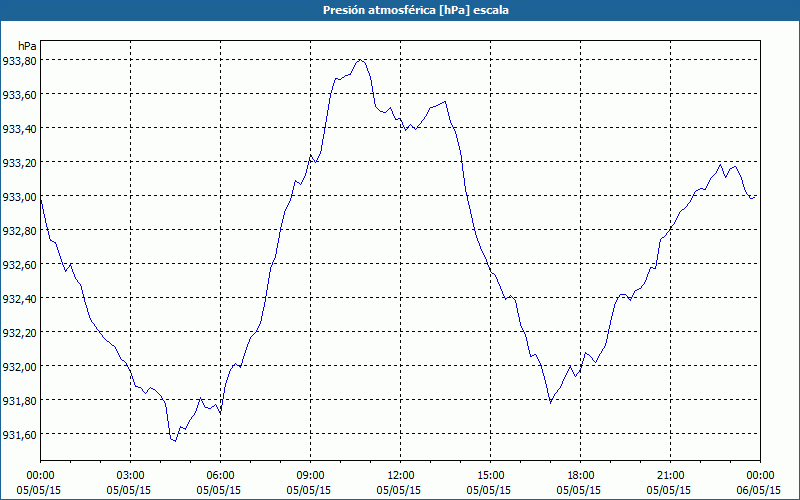Pick the 932,60 axis label
The width and height of the screenshot is (800, 500).
tap(19, 264)
